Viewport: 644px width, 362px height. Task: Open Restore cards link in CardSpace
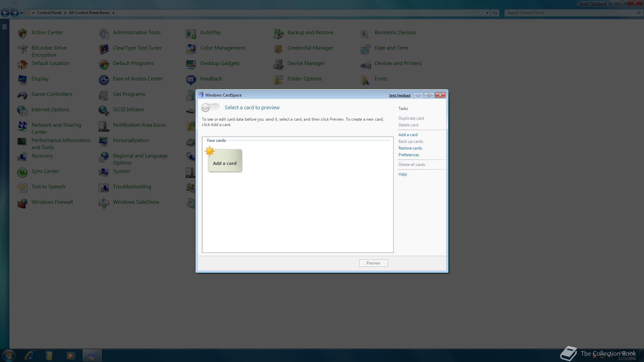[x=410, y=148]
